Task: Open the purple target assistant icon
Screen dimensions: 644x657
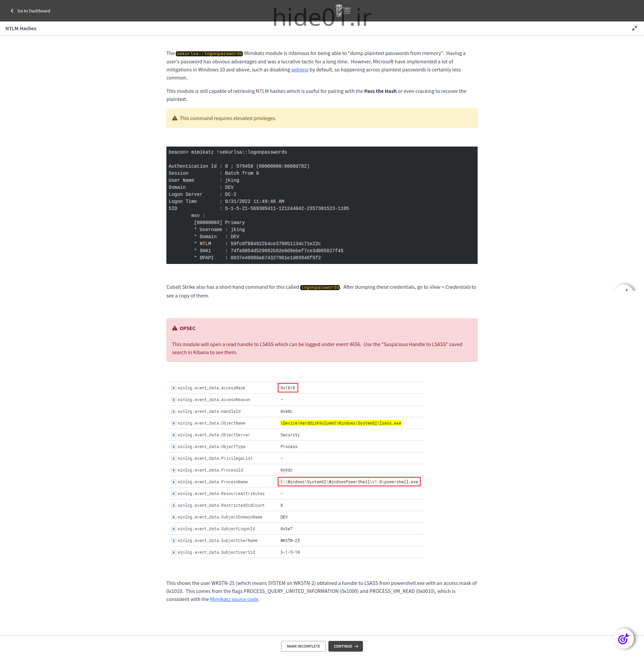Action: pos(623,639)
